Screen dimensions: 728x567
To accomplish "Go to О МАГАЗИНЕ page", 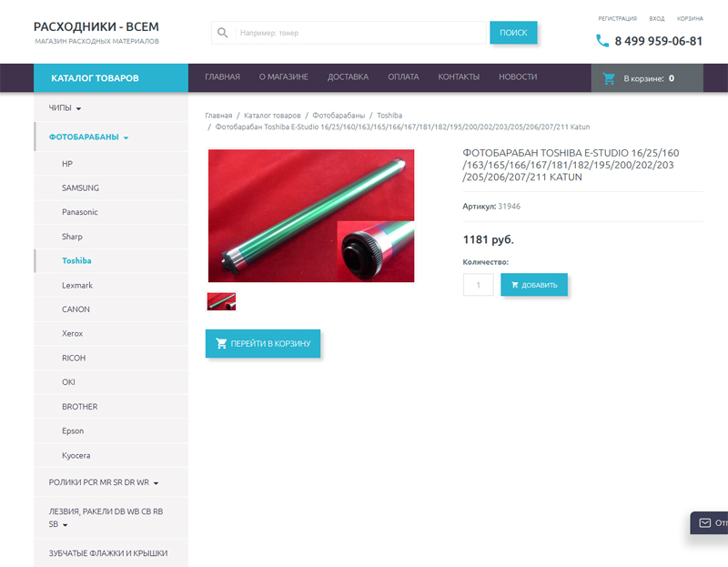I will click(284, 77).
